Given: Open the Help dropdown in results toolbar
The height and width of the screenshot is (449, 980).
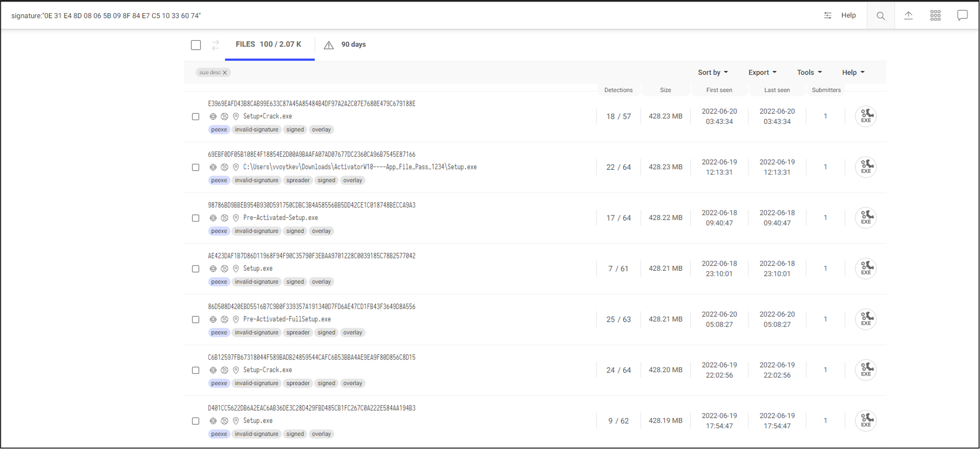Looking at the screenshot, I should click(853, 73).
